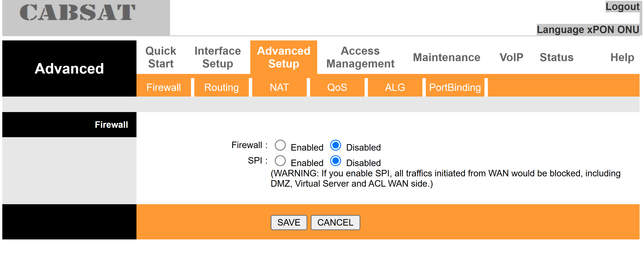The image size is (644, 279).
Task: Open the Quick Start tab
Action: tap(161, 57)
